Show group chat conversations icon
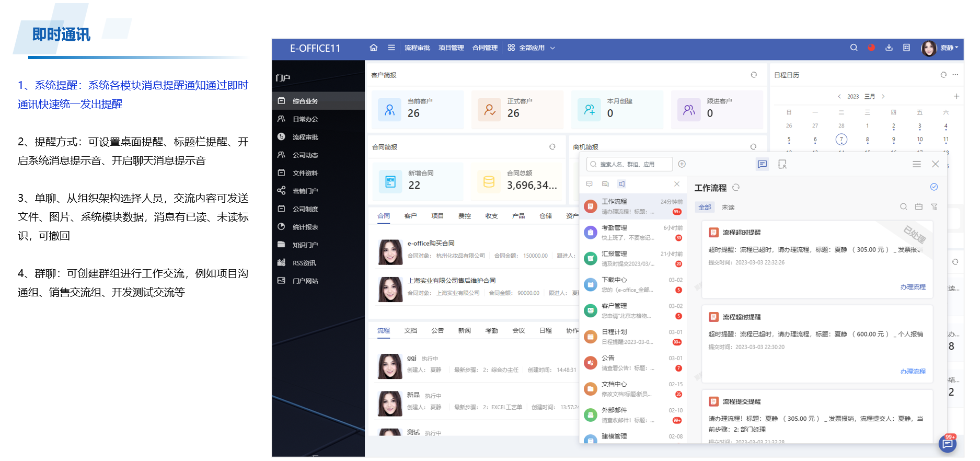This screenshot has width=980, height=461. [605, 184]
